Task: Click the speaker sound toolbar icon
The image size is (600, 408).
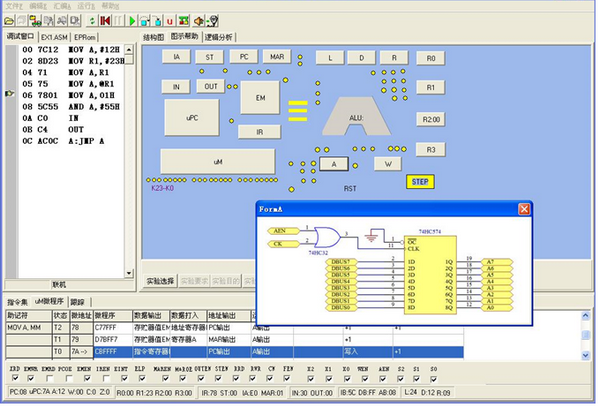Action: pos(198,20)
